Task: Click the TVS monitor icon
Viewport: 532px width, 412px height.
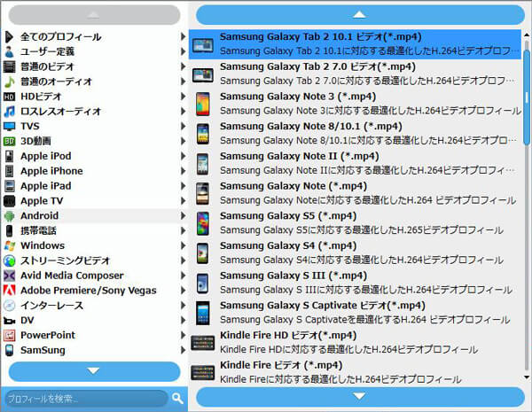Action: pyautogui.click(x=9, y=127)
